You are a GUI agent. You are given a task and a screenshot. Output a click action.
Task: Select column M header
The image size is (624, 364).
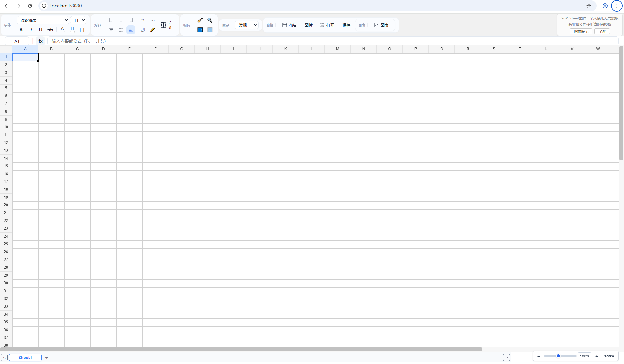pyautogui.click(x=338, y=49)
